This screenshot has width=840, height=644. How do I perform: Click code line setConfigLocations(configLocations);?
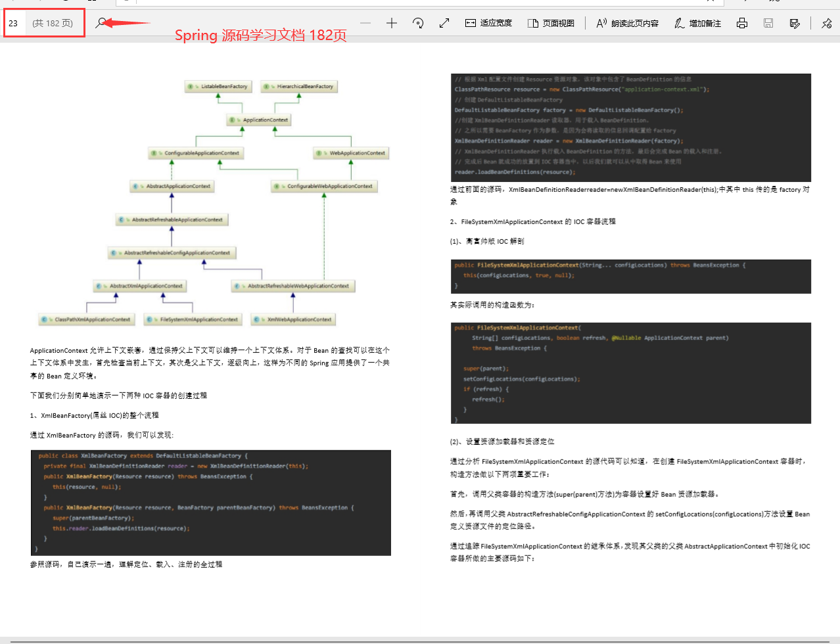pyautogui.click(x=521, y=379)
